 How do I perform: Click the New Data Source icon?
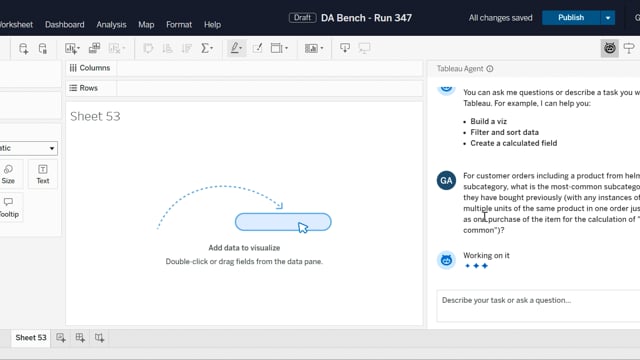[23, 49]
